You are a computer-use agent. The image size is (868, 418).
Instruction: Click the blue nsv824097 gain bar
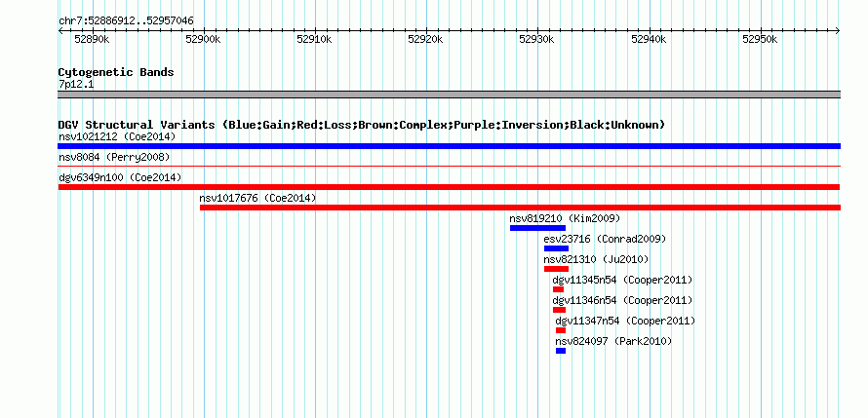click(561, 351)
